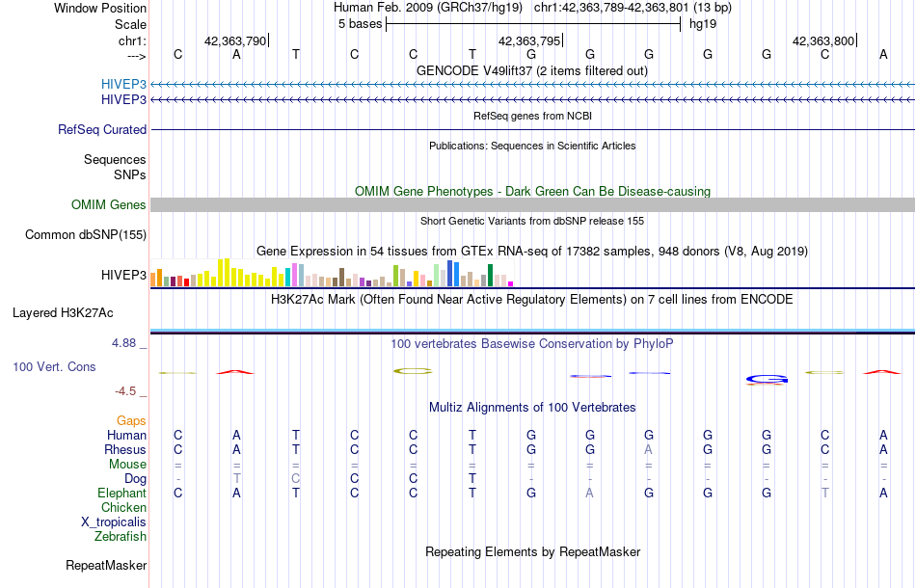This screenshot has height=588, width=916.
Task: Click the faded C in the Dog row
Action: pyautogui.click(x=296, y=479)
